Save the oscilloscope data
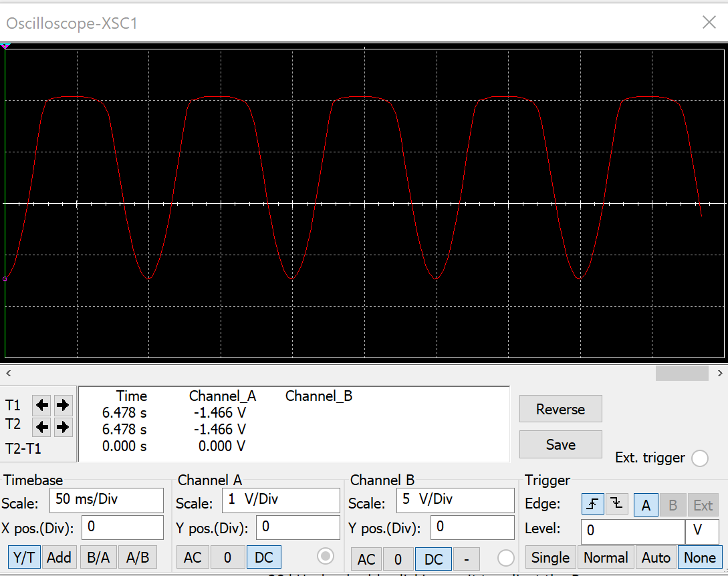Image resolution: width=728 pixels, height=576 pixels. tap(560, 444)
